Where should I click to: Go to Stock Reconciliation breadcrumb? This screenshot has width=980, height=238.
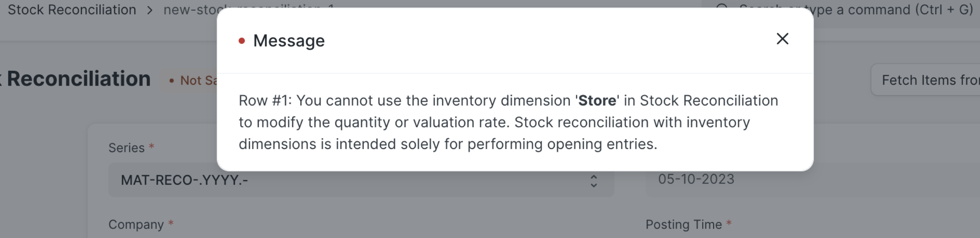tap(72, 10)
